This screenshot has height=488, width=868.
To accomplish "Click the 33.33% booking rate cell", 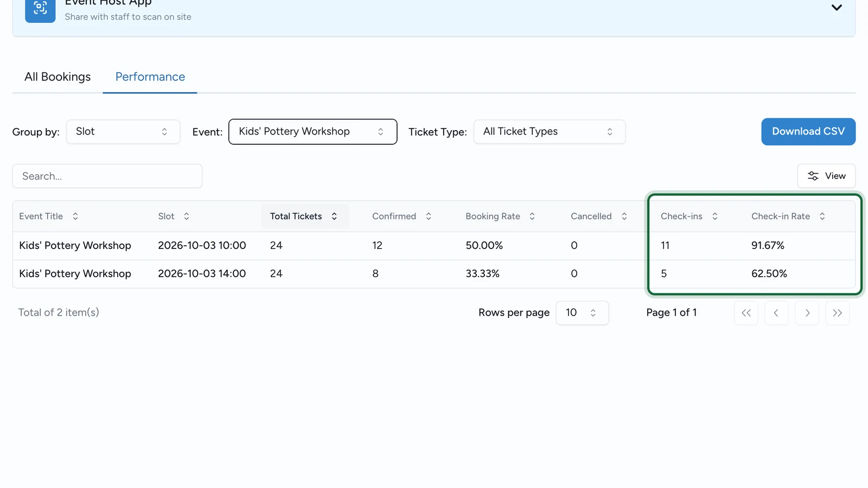I will pos(482,274).
